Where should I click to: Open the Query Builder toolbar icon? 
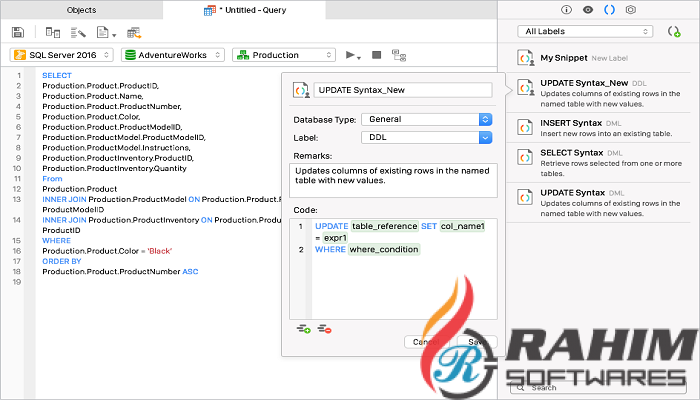53,32
